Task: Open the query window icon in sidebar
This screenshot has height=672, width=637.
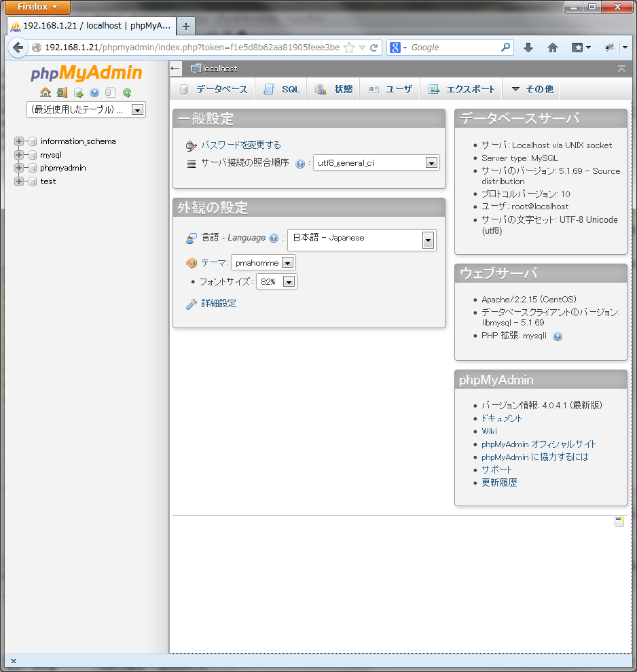Action: click(78, 92)
